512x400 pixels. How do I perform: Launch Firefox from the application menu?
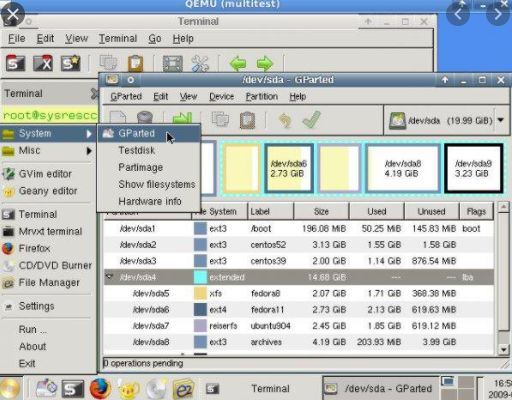click(47, 248)
